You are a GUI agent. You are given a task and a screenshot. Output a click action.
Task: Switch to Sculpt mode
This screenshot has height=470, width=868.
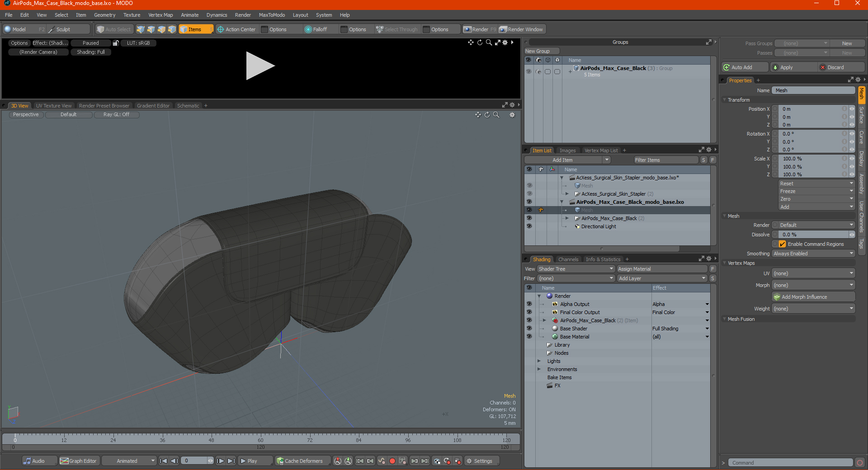68,29
